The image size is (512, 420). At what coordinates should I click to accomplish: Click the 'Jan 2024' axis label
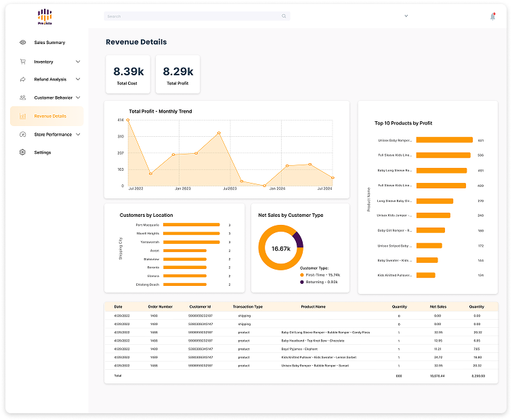pyautogui.click(x=277, y=188)
